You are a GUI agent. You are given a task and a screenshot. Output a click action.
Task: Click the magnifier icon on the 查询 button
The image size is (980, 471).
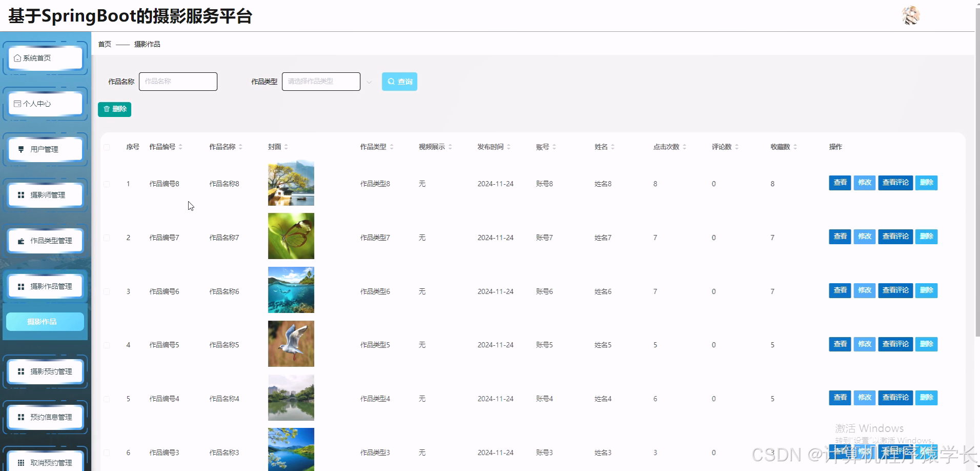(391, 81)
